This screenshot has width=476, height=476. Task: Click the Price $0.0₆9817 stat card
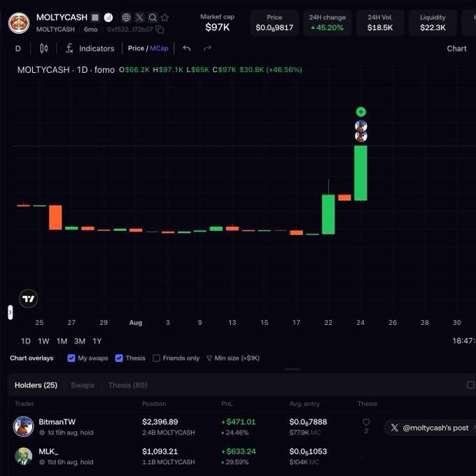point(274,23)
